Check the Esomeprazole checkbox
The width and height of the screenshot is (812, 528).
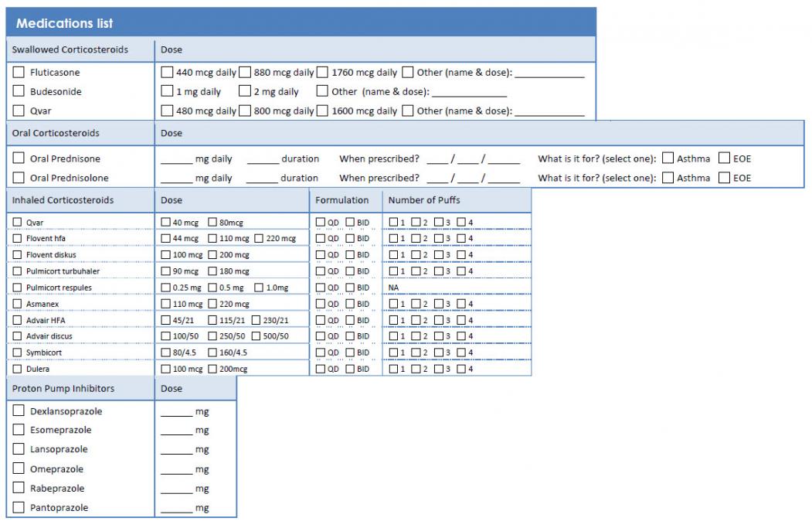click(x=19, y=430)
